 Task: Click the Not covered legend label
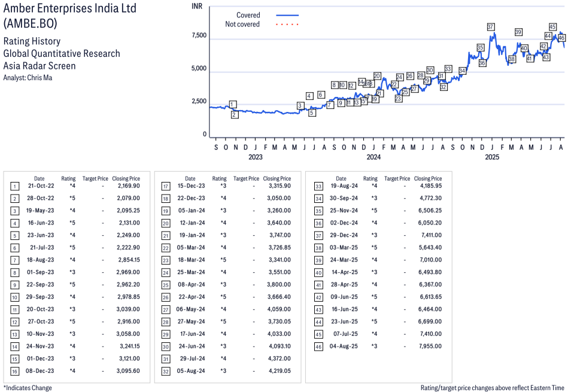[242, 25]
